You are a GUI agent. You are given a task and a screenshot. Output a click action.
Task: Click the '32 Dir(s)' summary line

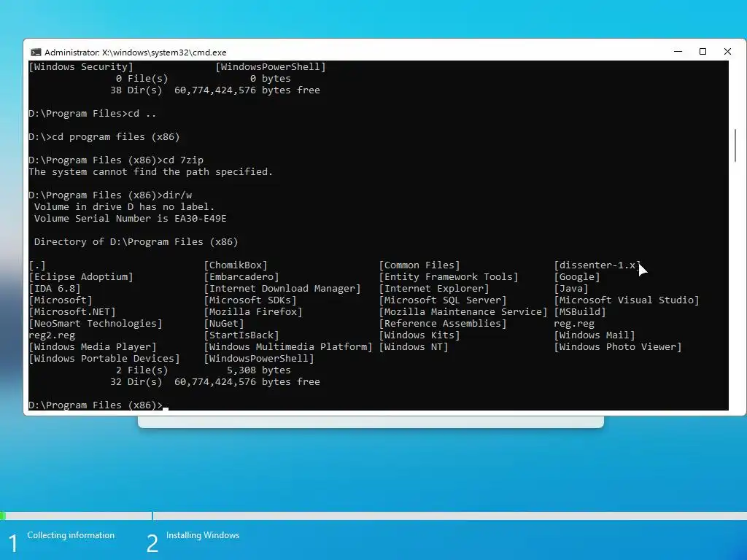click(x=215, y=382)
